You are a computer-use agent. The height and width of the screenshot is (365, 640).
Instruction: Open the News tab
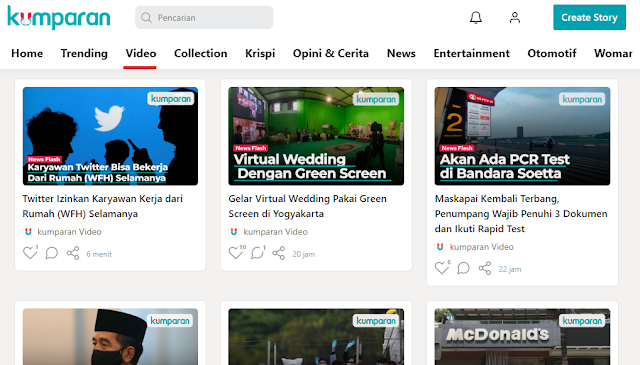click(x=401, y=53)
